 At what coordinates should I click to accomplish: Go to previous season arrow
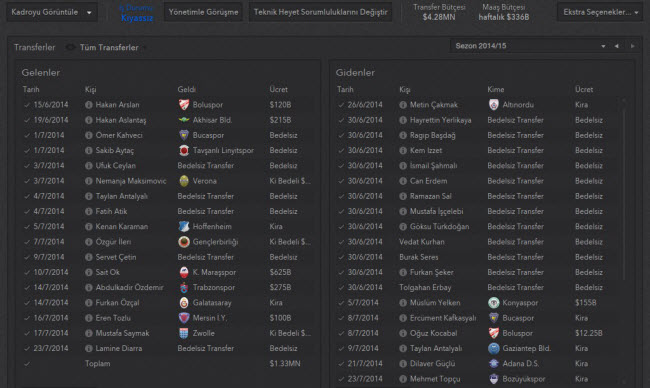coord(616,46)
